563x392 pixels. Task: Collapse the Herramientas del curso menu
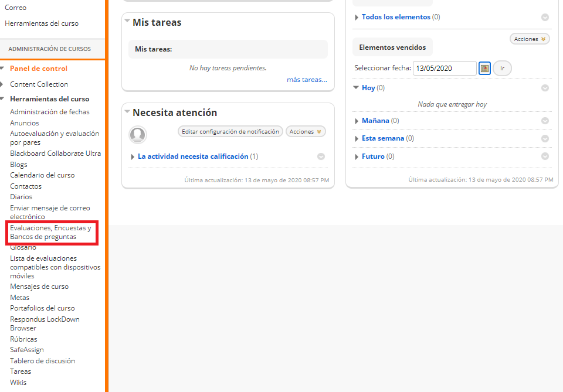click(2, 99)
